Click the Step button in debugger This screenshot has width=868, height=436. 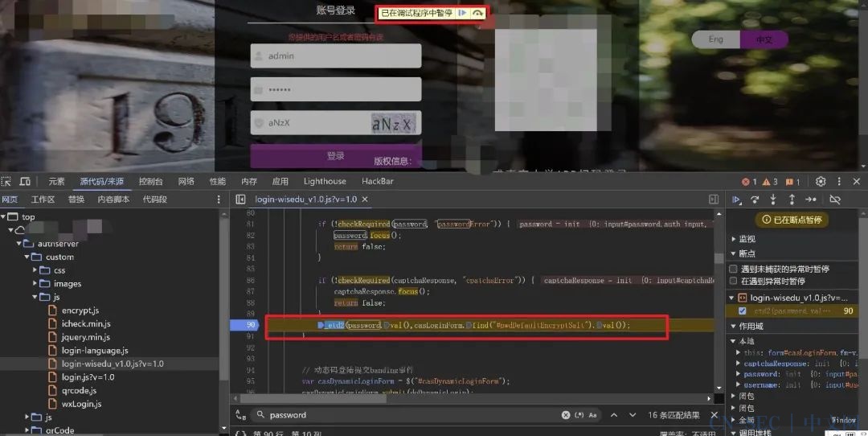pos(811,199)
